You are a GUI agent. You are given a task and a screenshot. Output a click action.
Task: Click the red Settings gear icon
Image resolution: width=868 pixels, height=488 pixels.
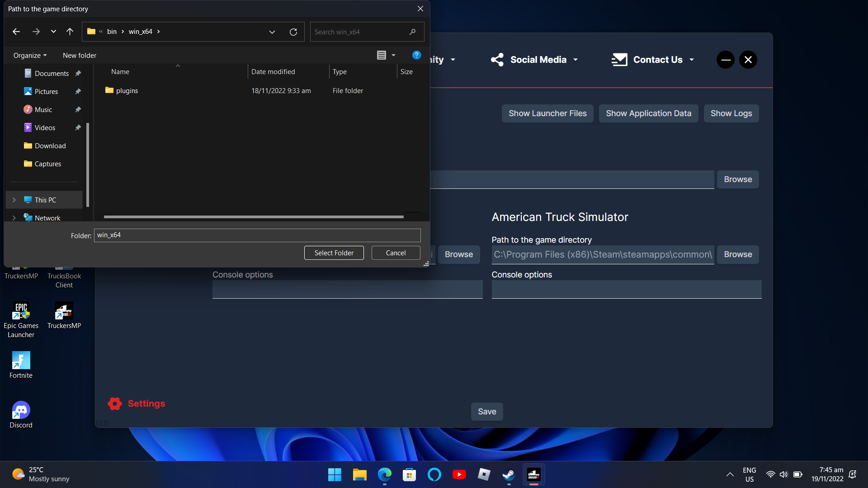(114, 404)
